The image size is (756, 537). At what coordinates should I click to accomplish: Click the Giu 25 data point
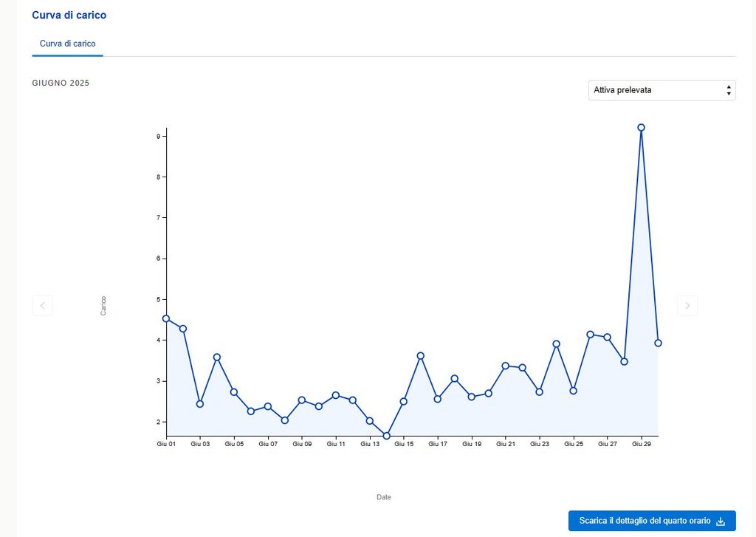tap(573, 391)
